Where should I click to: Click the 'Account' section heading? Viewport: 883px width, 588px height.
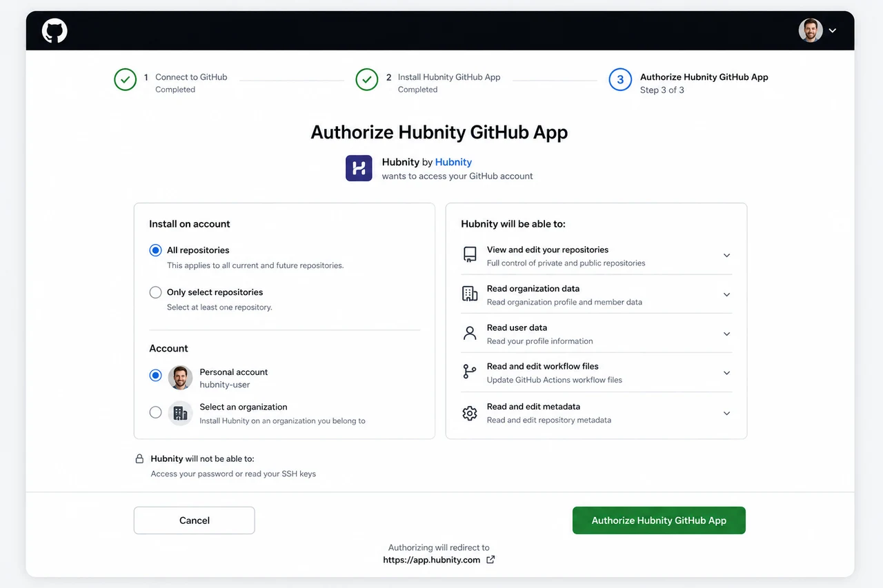point(168,349)
